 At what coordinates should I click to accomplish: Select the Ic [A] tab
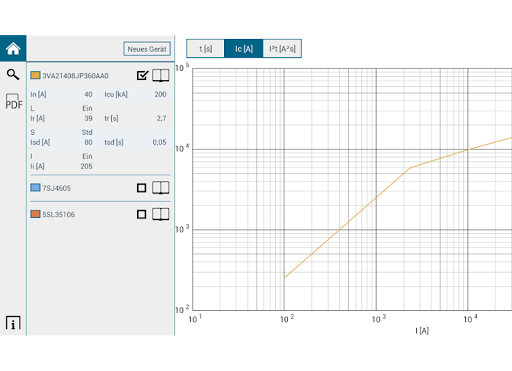(x=244, y=49)
